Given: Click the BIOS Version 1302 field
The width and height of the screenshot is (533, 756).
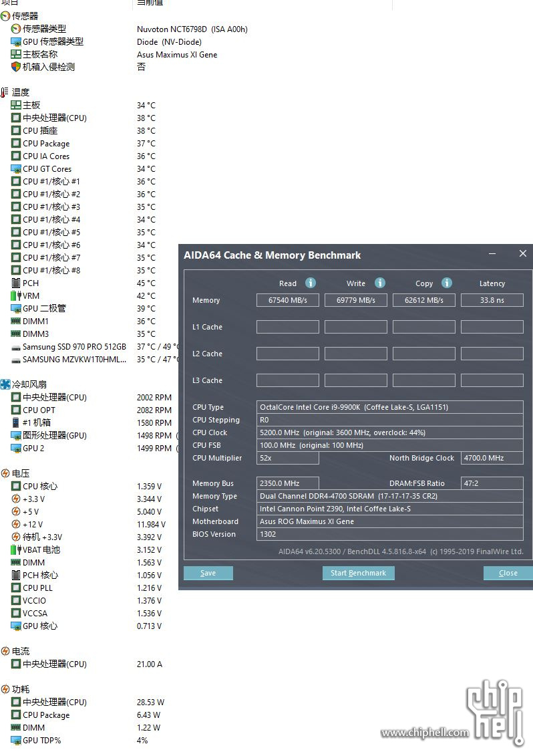Looking at the screenshot, I should (x=390, y=534).
